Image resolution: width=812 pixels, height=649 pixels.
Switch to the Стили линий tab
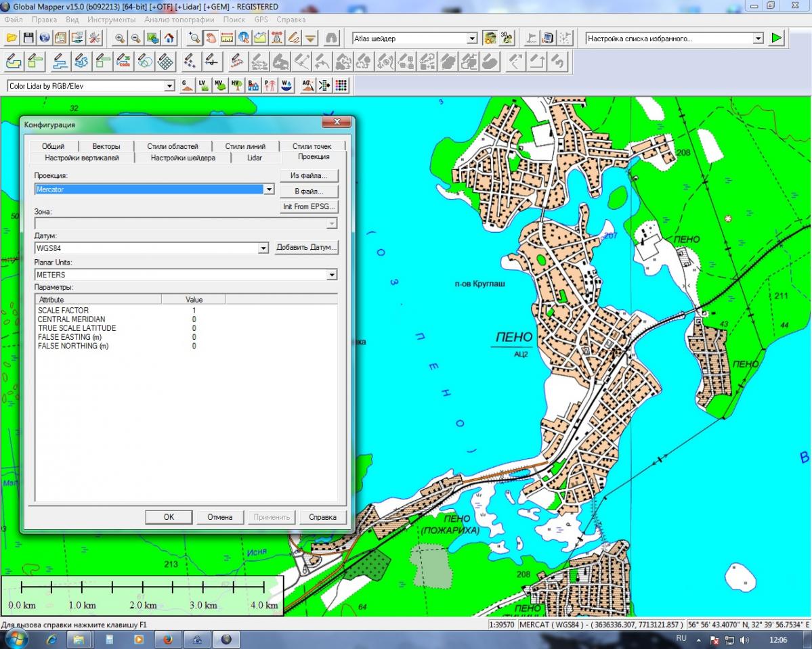(245, 146)
